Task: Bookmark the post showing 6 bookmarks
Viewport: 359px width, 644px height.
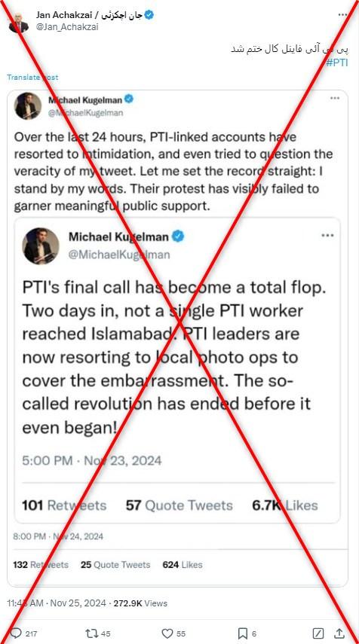Action: click(x=243, y=633)
